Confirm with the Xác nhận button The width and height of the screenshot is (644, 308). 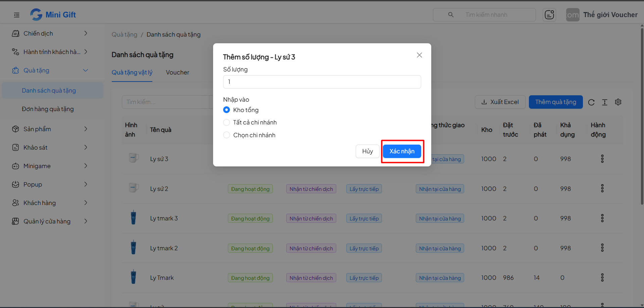(x=402, y=151)
